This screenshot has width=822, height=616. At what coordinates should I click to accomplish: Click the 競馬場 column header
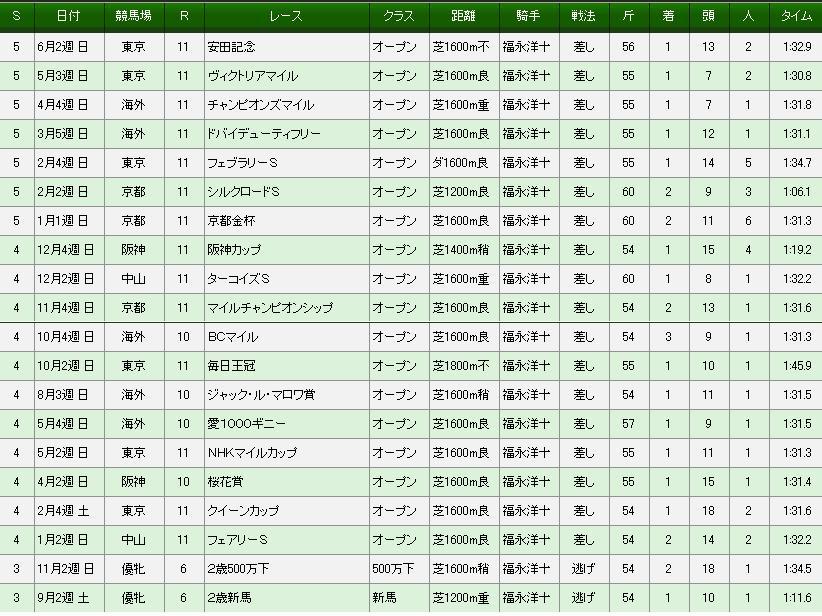point(133,17)
